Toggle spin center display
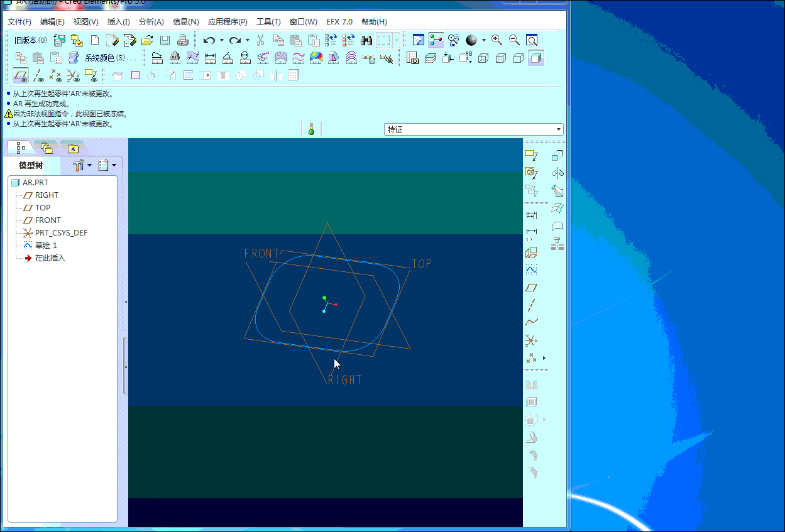Viewport: 785px width, 532px height. coord(436,40)
